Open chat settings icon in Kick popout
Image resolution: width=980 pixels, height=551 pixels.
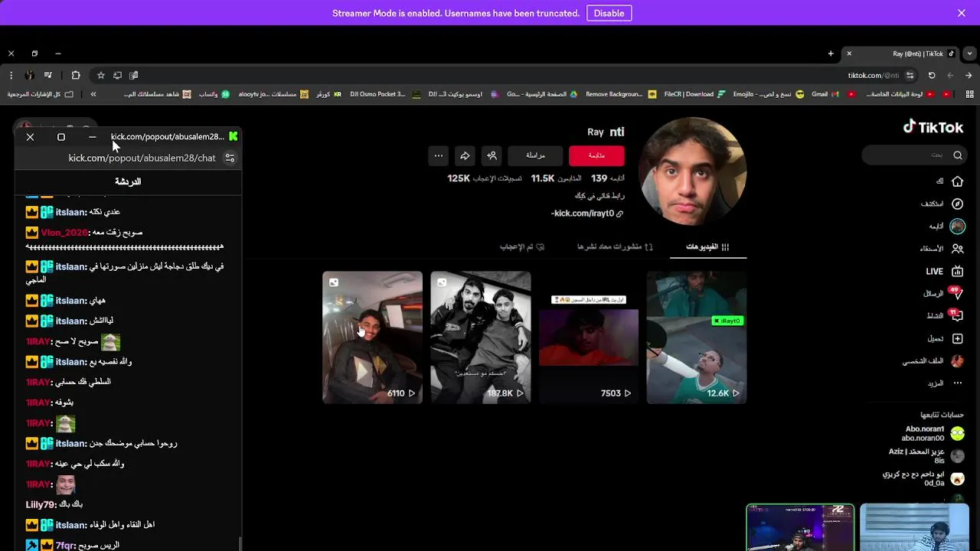pos(229,158)
